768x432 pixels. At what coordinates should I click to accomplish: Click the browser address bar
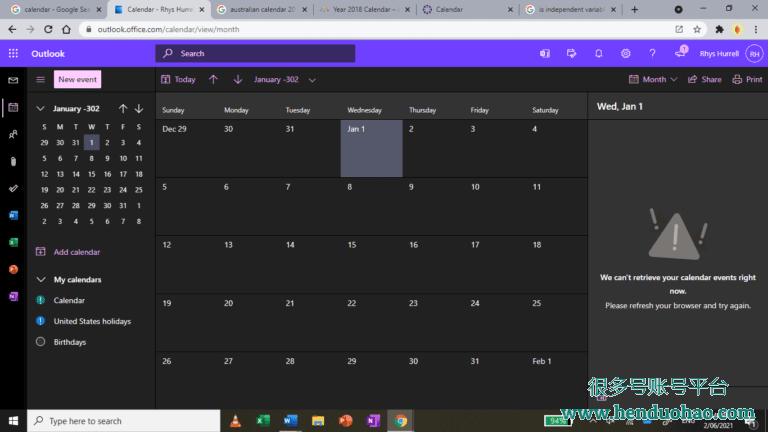tap(382, 29)
